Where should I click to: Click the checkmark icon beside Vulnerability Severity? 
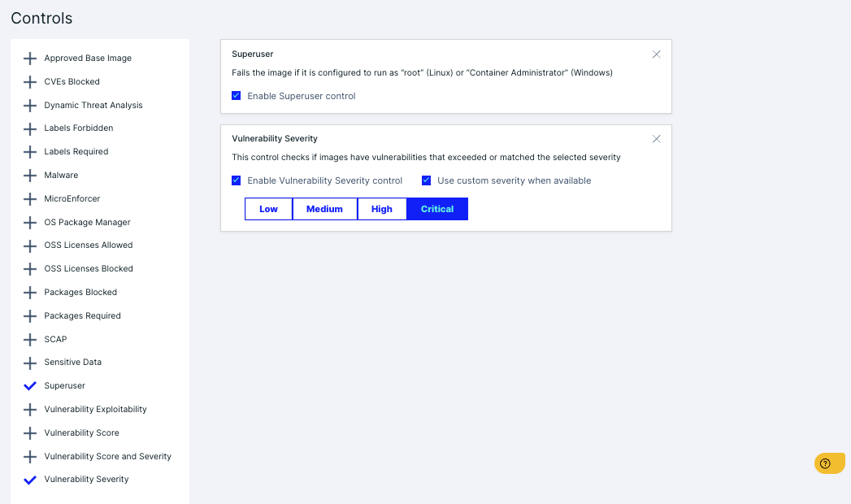tap(30, 479)
